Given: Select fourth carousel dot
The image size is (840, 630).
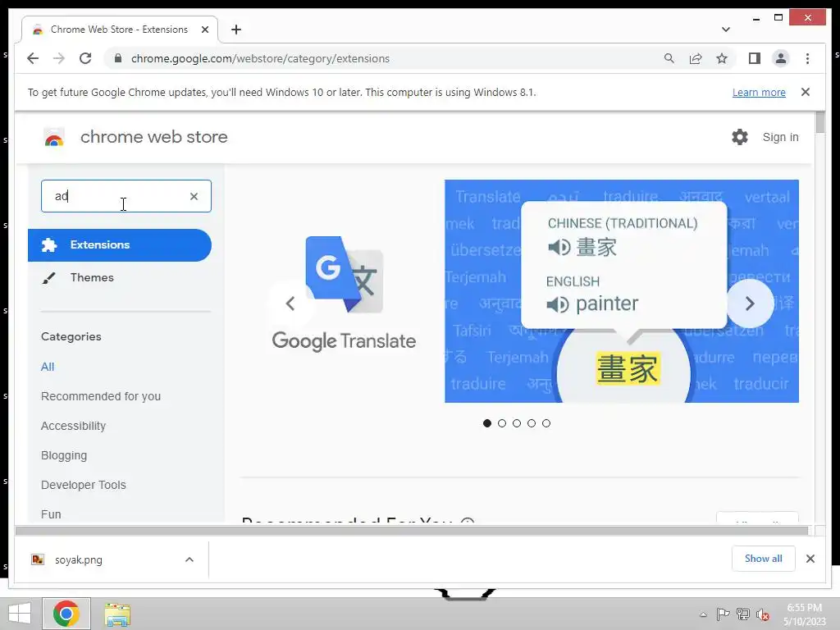Looking at the screenshot, I should click(532, 423).
